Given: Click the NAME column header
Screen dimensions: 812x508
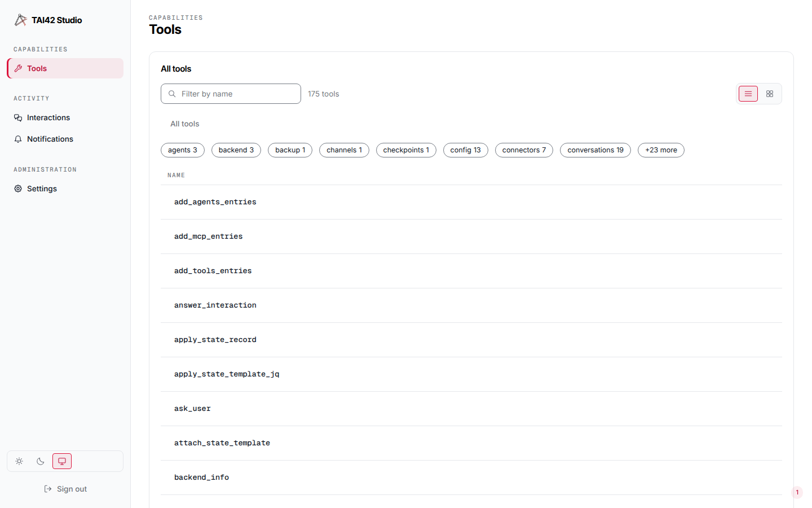Looking at the screenshot, I should pyautogui.click(x=176, y=176).
